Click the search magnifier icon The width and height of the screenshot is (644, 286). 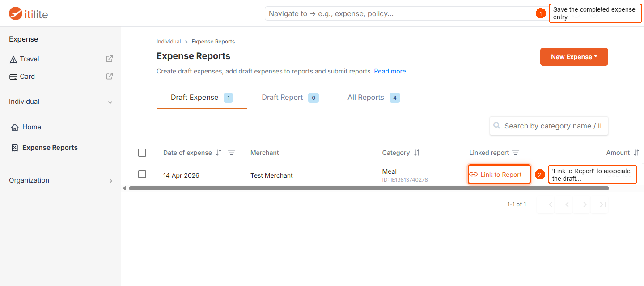496,126
